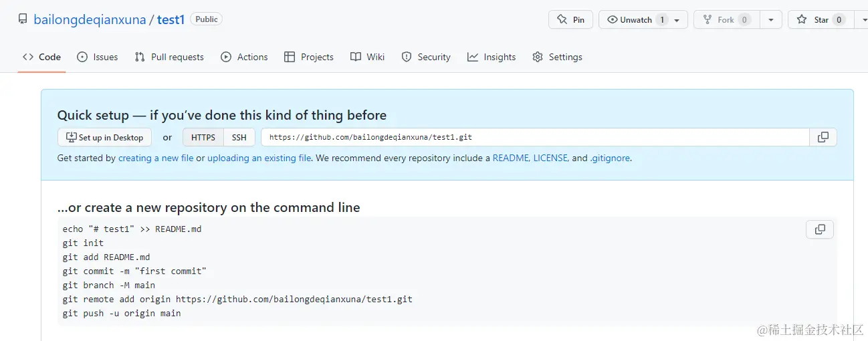Set up repository in Desktop
The height and width of the screenshot is (341, 868).
[x=104, y=137]
